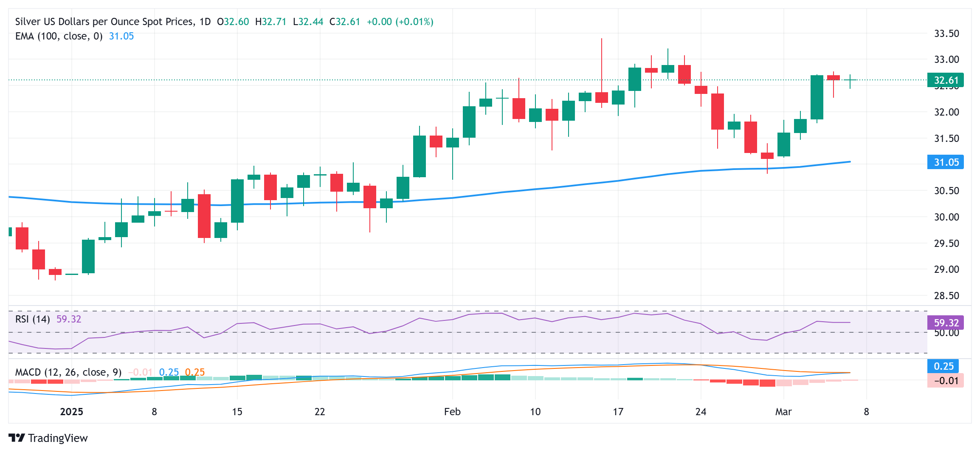This screenshot has width=980, height=453.
Task: Click the tall red wick candle near 17
Action: point(602,73)
